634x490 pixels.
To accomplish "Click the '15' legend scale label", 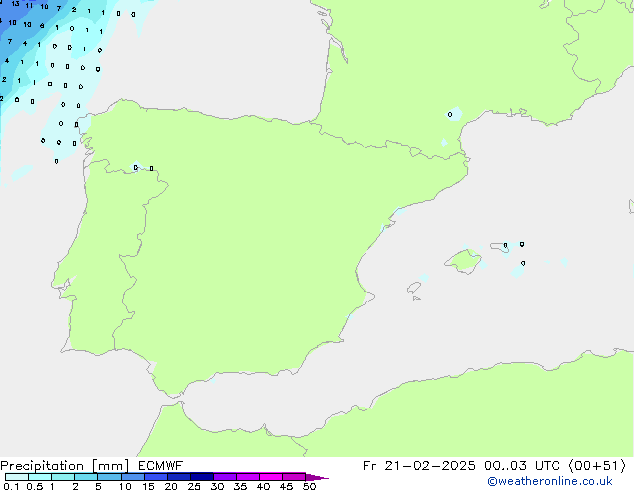I will (x=148, y=486).
